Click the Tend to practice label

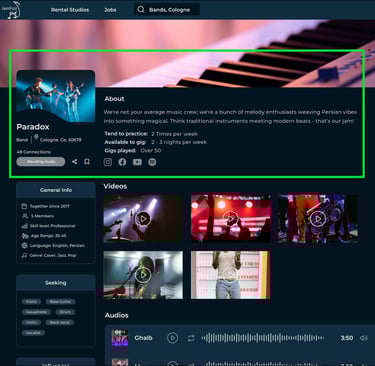click(x=126, y=134)
